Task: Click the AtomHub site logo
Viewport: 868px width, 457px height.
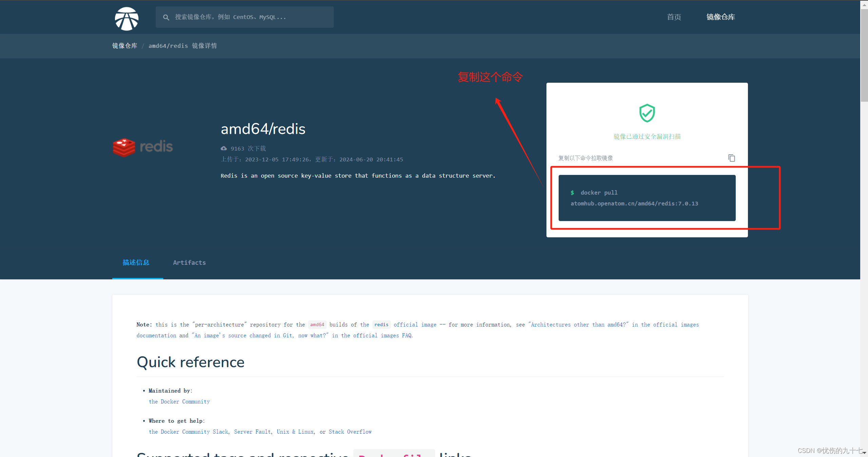Action: [x=127, y=19]
